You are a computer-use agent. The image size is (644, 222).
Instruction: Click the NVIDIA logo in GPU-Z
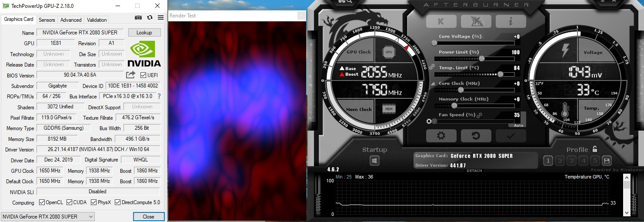coord(145,53)
